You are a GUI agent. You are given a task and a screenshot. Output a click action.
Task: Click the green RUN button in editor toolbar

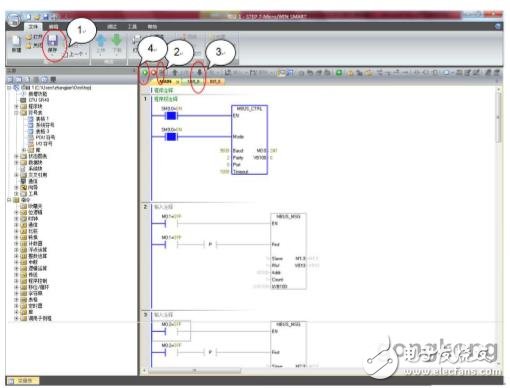click(x=145, y=72)
